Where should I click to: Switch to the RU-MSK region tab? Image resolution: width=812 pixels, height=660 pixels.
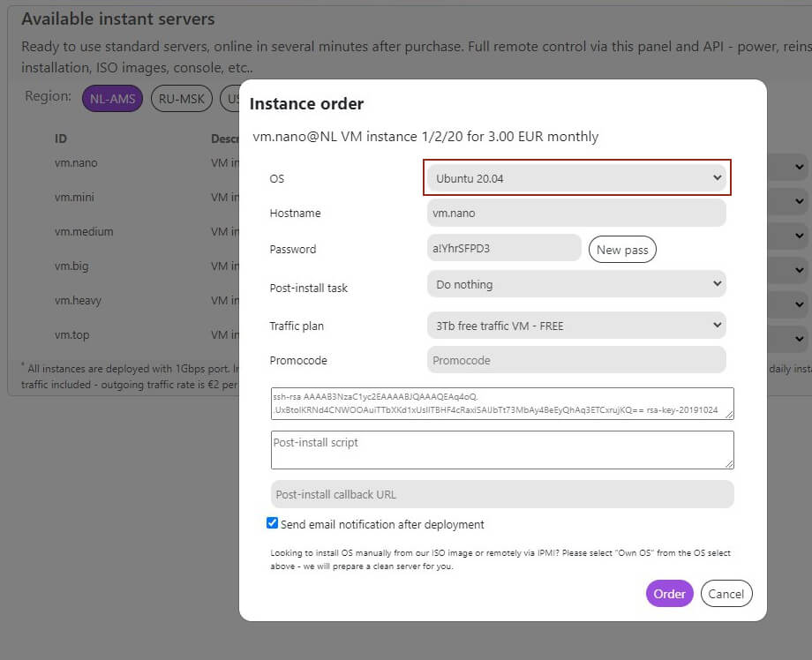(182, 99)
